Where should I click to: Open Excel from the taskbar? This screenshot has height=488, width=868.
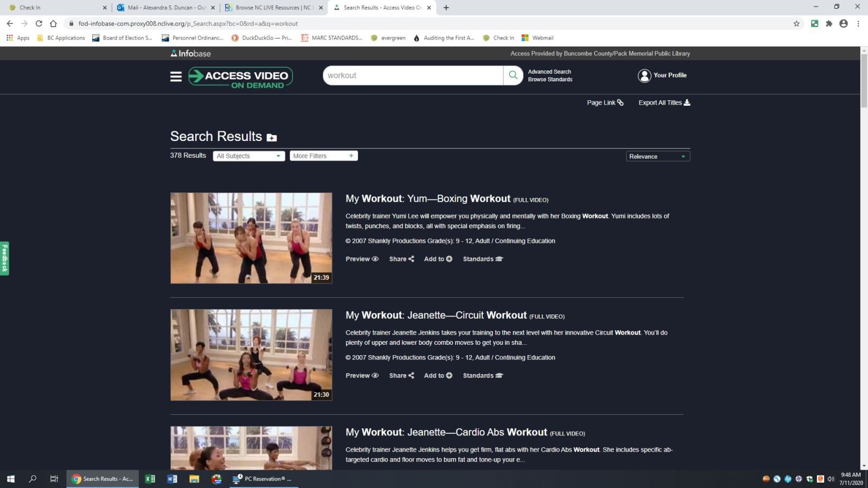pos(150,479)
